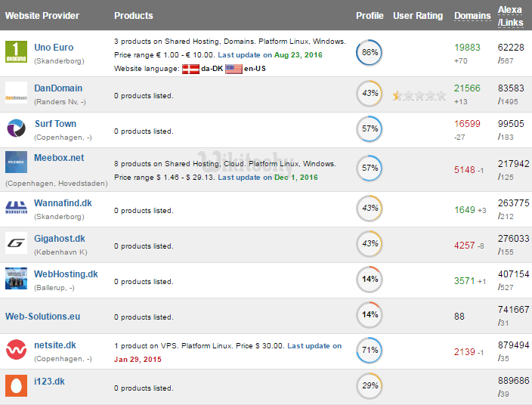Image resolution: width=532 pixels, height=405 pixels.
Task: Click location text (Copenhagen, Hovedstaden)
Action: pos(57,184)
